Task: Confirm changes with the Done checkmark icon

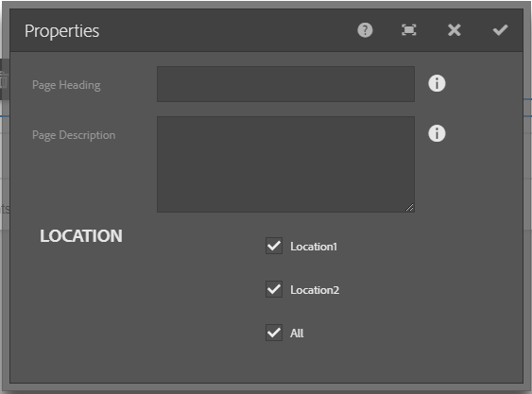Action: tap(500, 30)
